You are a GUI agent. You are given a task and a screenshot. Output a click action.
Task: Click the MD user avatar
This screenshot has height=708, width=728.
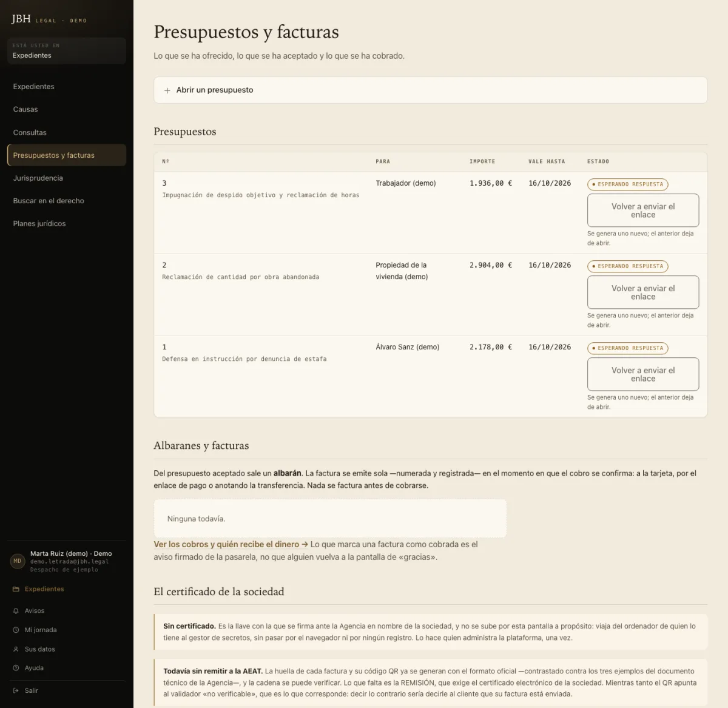pos(18,561)
